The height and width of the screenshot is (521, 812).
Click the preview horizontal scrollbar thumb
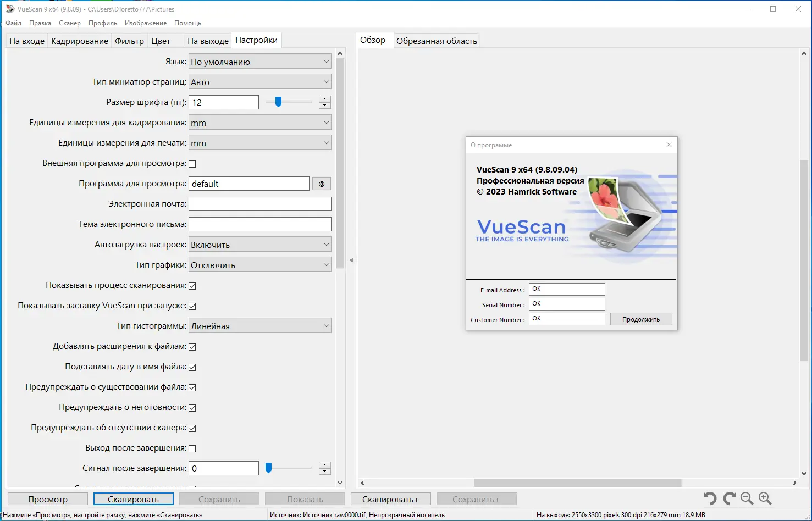point(578,483)
